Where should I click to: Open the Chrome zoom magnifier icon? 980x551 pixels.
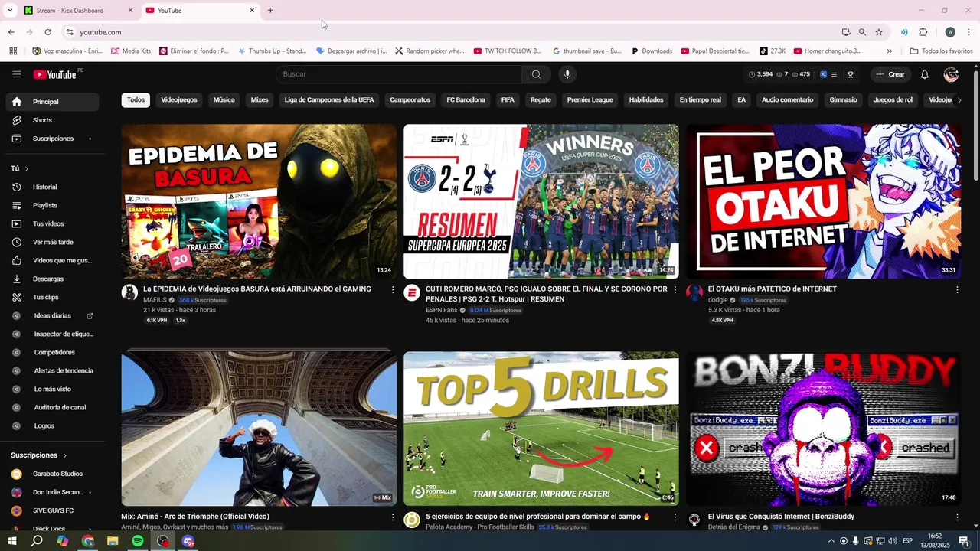point(862,32)
